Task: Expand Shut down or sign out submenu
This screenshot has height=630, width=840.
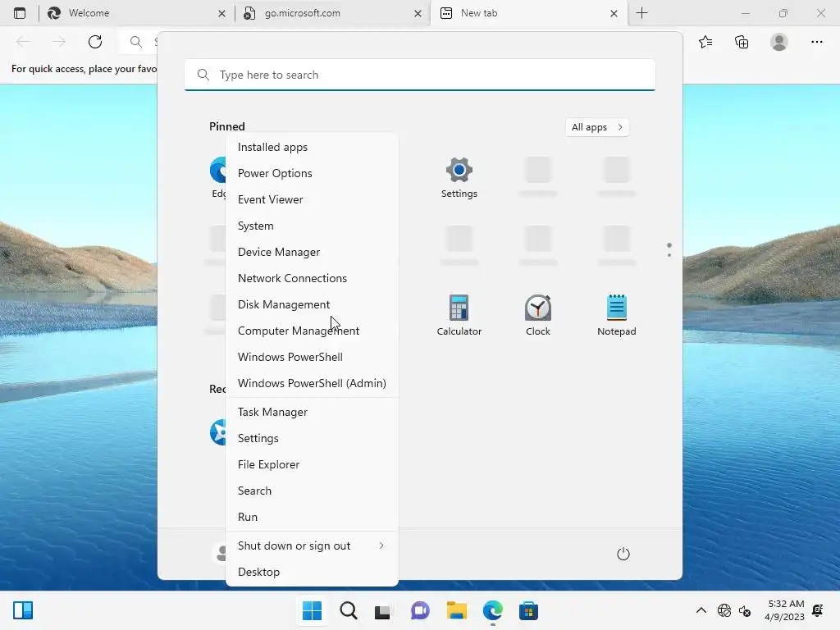Action: point(312,546)
